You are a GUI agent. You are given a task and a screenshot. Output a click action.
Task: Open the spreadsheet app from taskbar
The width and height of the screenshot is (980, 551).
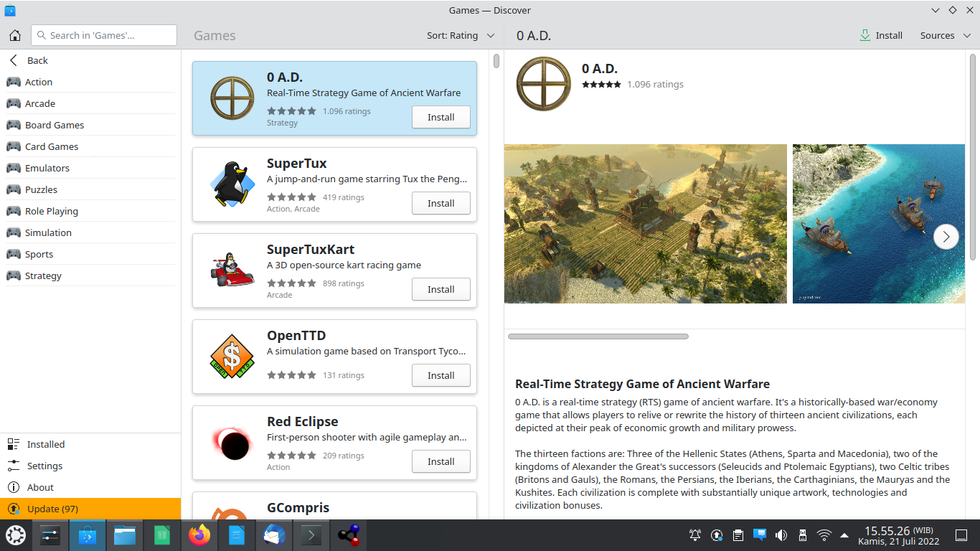tap(162, 535)
